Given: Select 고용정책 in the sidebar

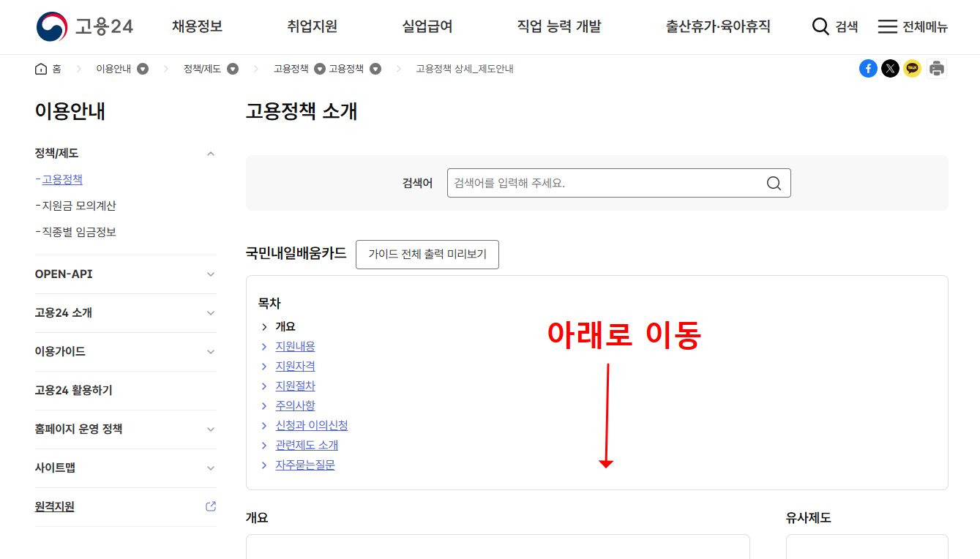Looking at the screenshot, I should point(63,179).
